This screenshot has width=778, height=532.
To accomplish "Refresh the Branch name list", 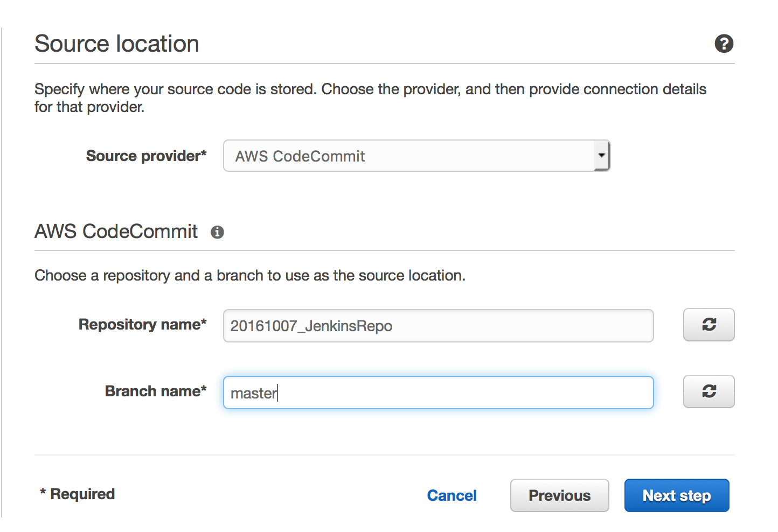I will pos(708,391).
